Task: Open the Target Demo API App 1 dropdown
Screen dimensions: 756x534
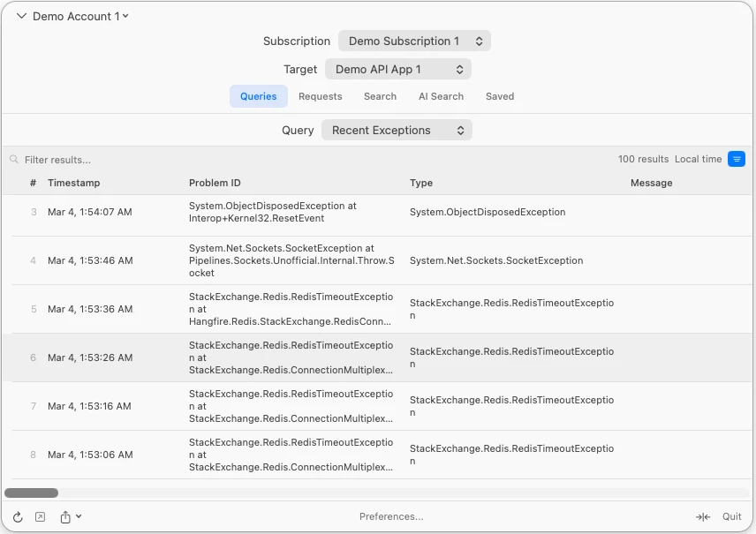Action: pyautogui.click(x=397, y=69)
